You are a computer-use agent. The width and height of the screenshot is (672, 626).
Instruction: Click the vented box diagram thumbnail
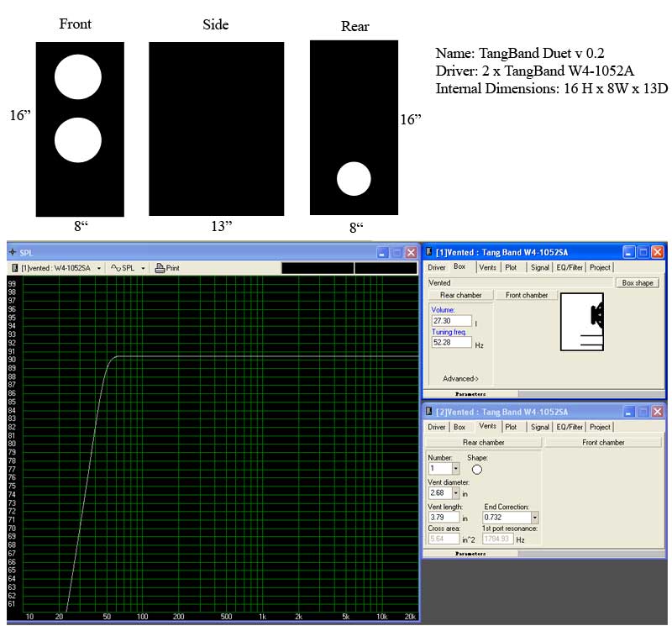(582, 322)
